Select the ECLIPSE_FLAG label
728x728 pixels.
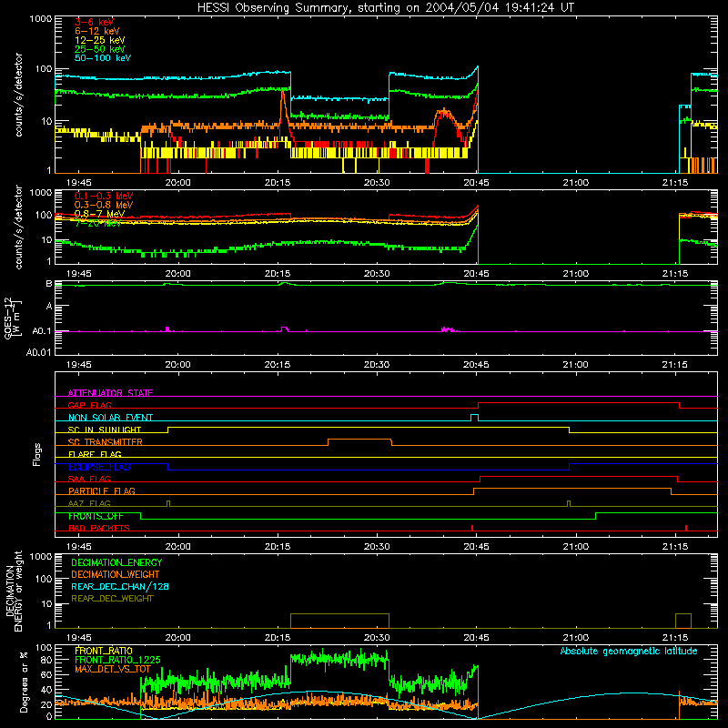tap(99, 467)
